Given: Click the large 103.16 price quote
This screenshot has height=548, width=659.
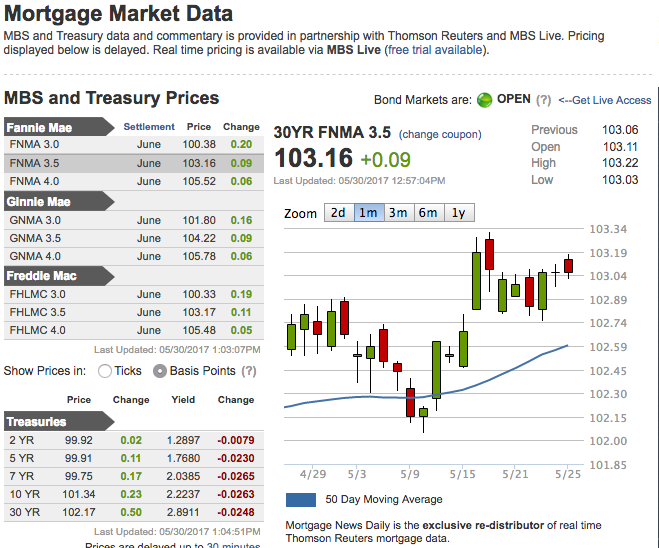Looking at the screenshot, I should 313,158.
